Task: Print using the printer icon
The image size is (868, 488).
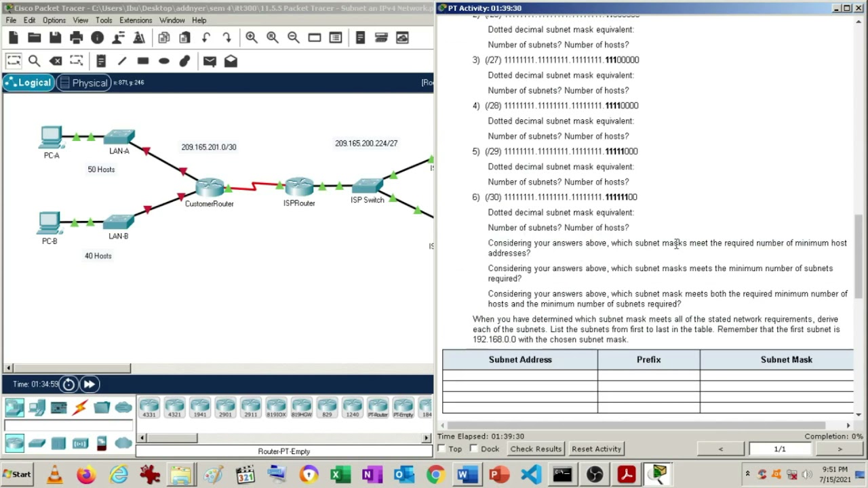Action: (77, 38)
